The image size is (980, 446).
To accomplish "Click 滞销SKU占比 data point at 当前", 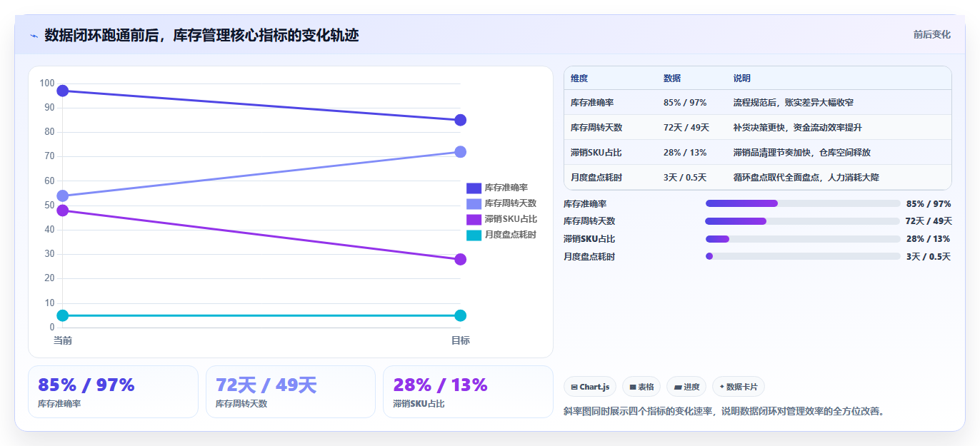I will 62,211.
